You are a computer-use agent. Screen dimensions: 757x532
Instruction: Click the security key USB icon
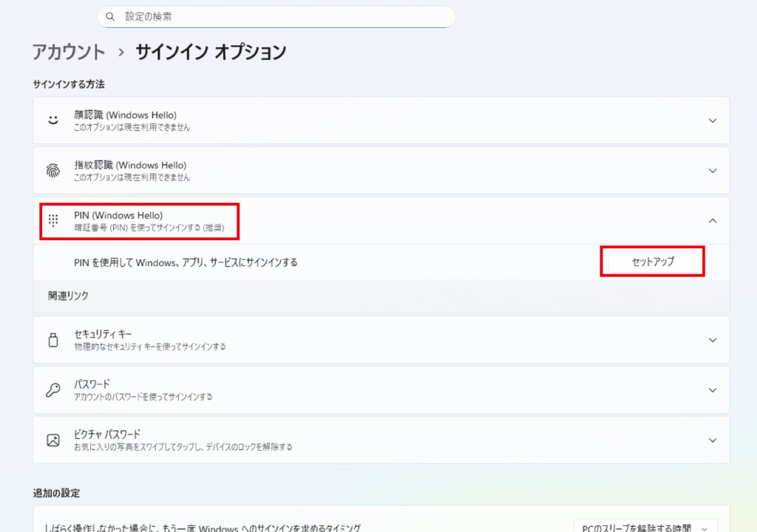point(53,340)
